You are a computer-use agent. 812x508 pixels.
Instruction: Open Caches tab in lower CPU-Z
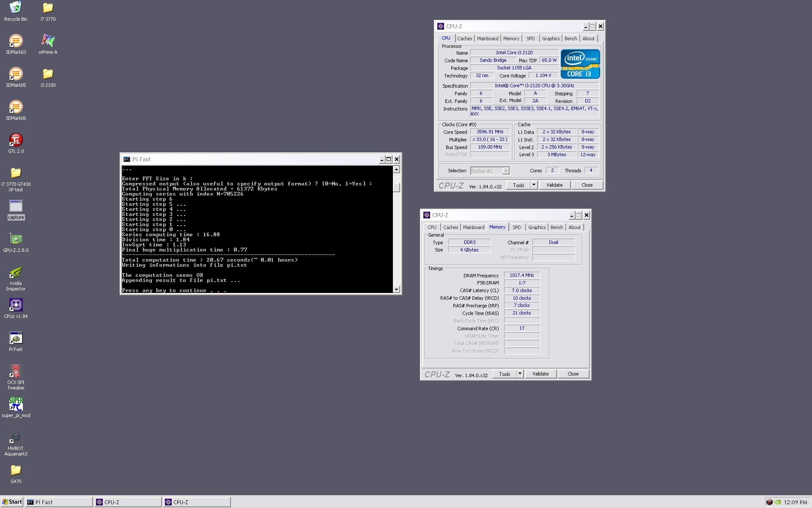pyautogui.click(x=450, y=227)
